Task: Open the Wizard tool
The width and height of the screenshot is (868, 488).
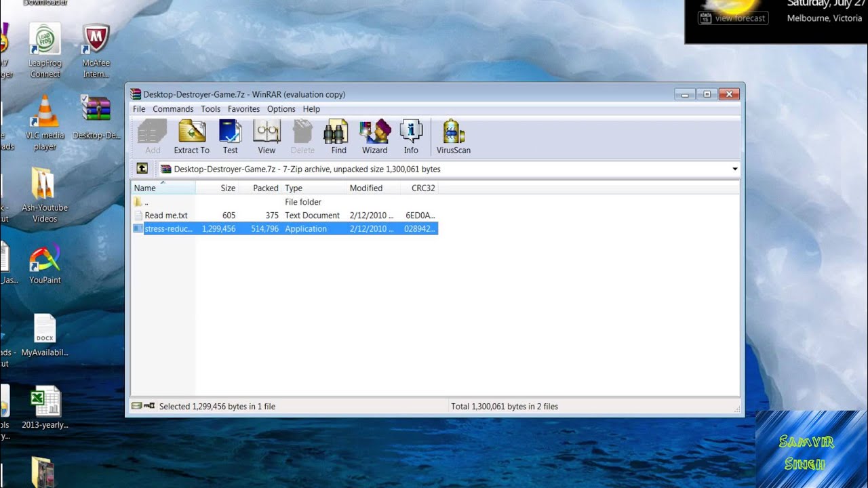Action: click(374, 136)
